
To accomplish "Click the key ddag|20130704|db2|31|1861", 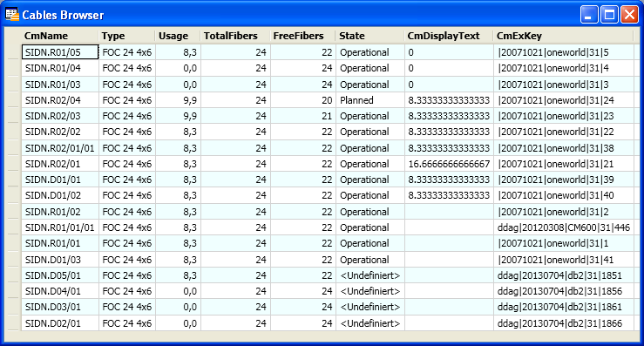I will (x=564, y=307).
